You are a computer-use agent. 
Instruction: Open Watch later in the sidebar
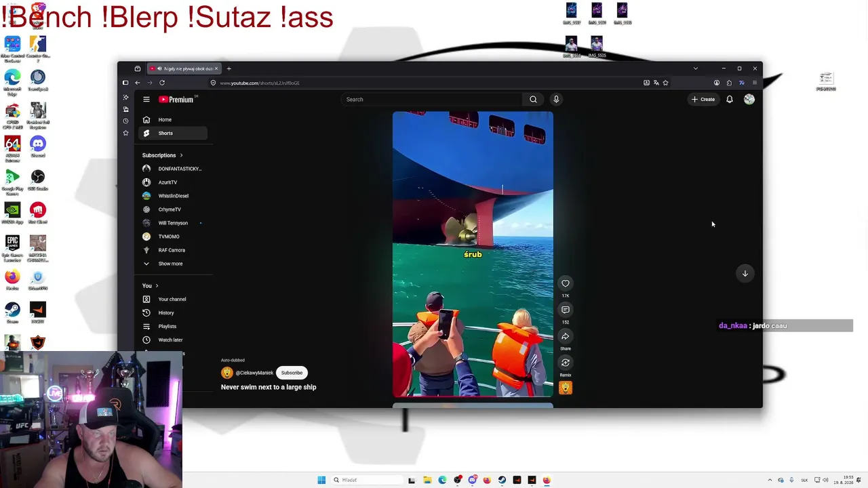tap(173, 340)
